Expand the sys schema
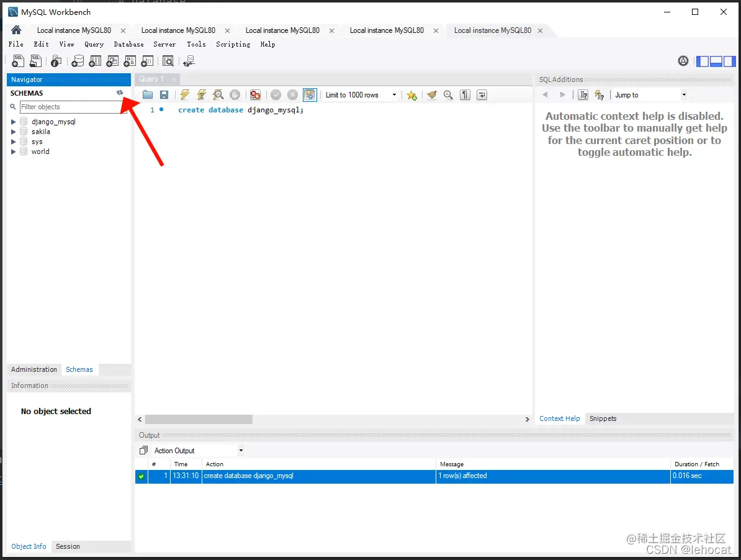741x560 pixels. 13,142
